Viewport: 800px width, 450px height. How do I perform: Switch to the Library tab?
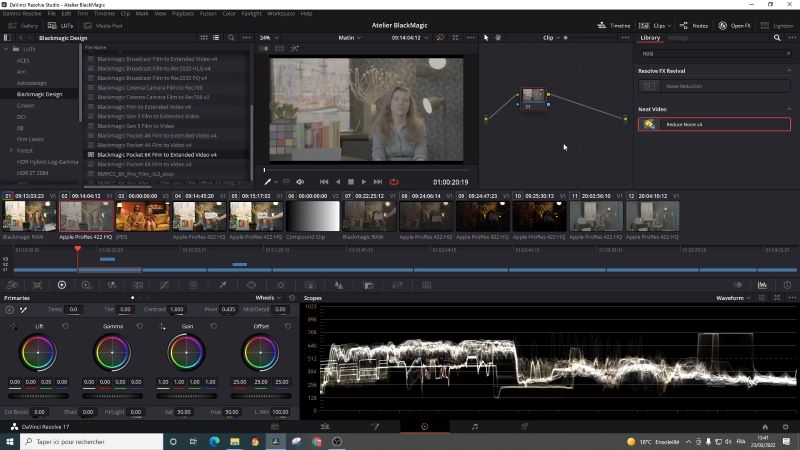click(650, 37)
